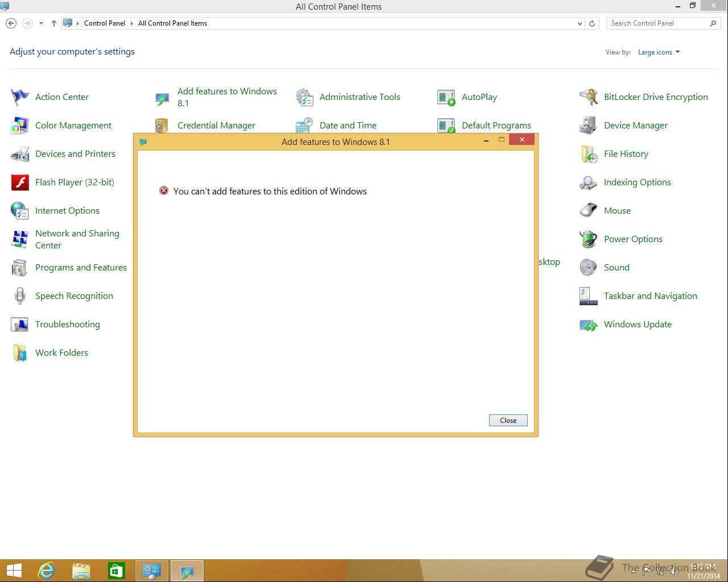Viewport: 728px width, 582px height.
Task: Open Taskbar and Navigation icon
Action: (x=589, y=296)
